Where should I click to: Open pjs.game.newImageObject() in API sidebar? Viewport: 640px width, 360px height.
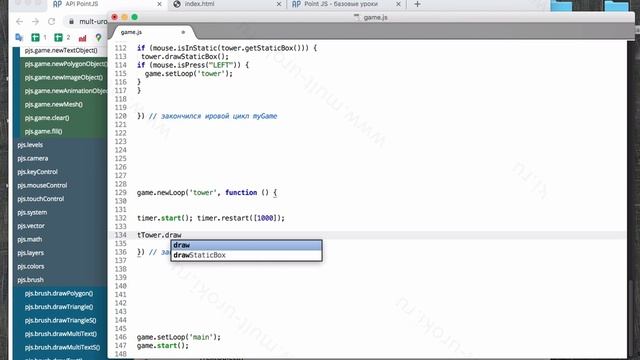pos(64,77)
